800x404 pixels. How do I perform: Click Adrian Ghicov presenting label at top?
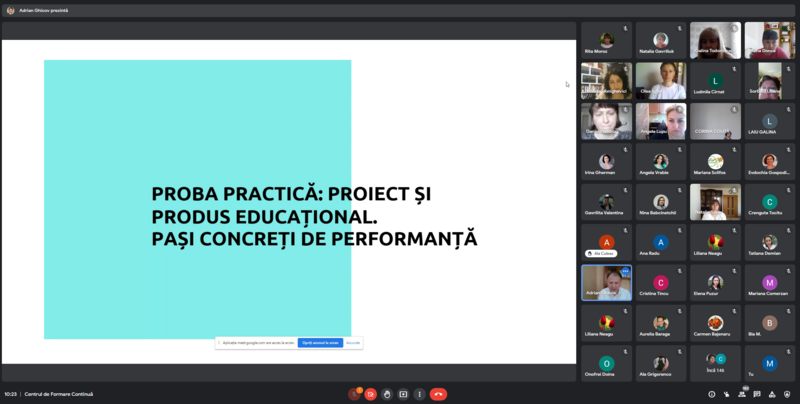pos(45,10)
